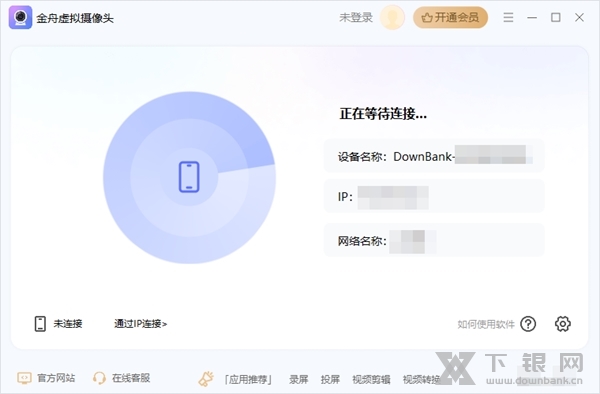Open the 录屏 recommended app
600x394 pixels.
[298, 379]
